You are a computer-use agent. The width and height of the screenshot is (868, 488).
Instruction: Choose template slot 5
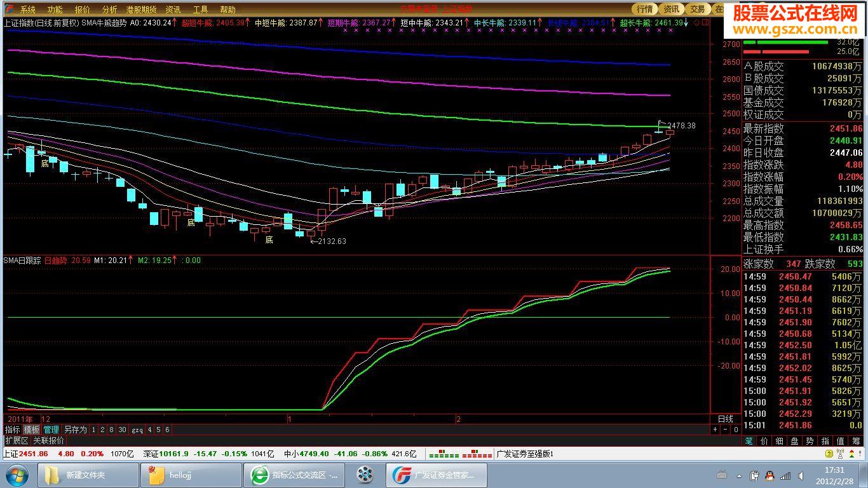tap(159, 430)
